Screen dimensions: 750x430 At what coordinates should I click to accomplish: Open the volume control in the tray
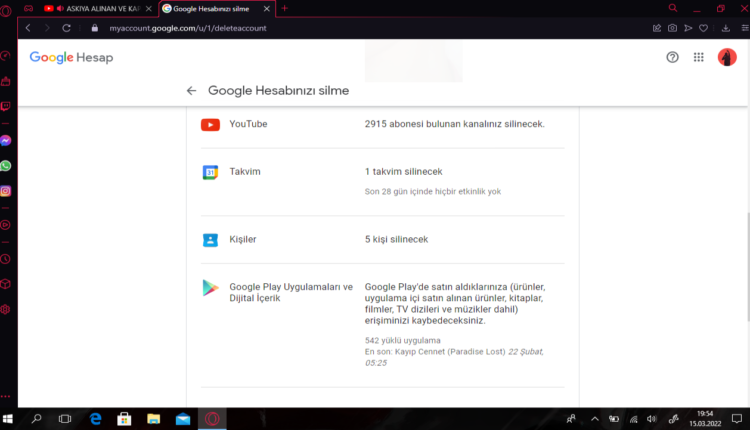(652, 419)
